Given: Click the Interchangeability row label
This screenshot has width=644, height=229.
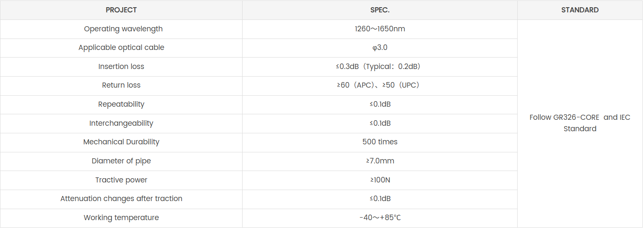Looking at the screenshot, I should [x=121, y=123].
